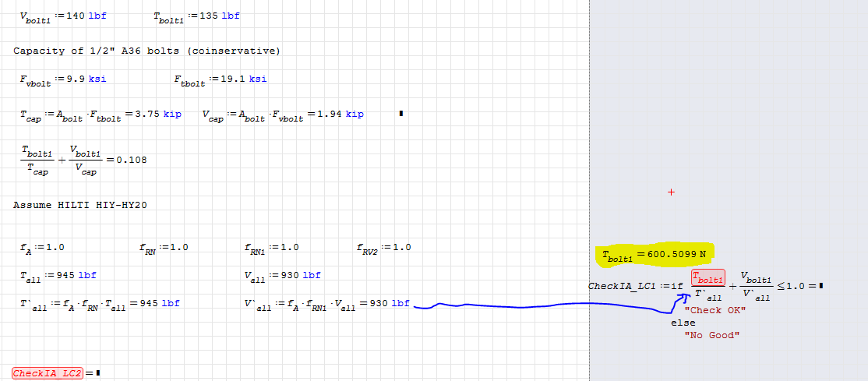Click the 'Capacity of 1/2" A36 bolts' text

click(x=146, y=51)
